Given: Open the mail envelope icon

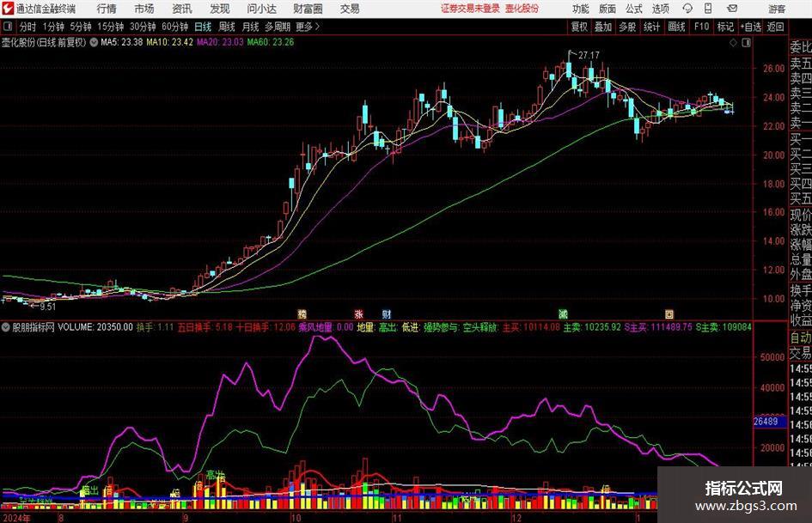Looking at the screenshot, I should (x=732, y=9).
